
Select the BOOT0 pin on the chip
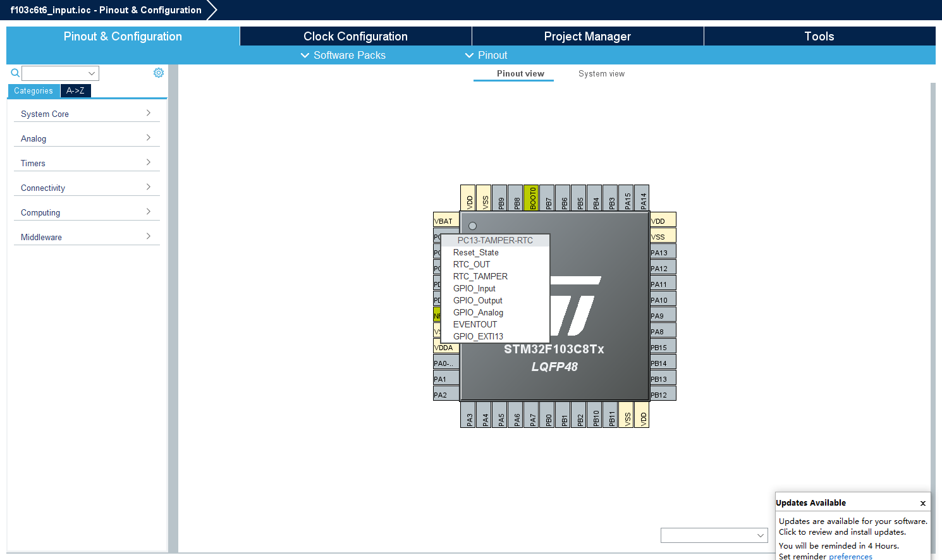pos(531,197)
